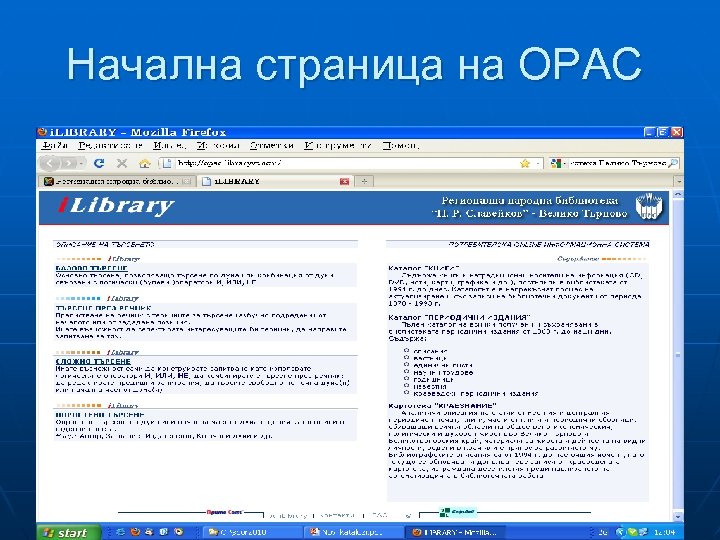Viewport: 720px width, 540px height.
Task: Open back/forward history dropdown arrow
Action: click(x=81, y=163)
